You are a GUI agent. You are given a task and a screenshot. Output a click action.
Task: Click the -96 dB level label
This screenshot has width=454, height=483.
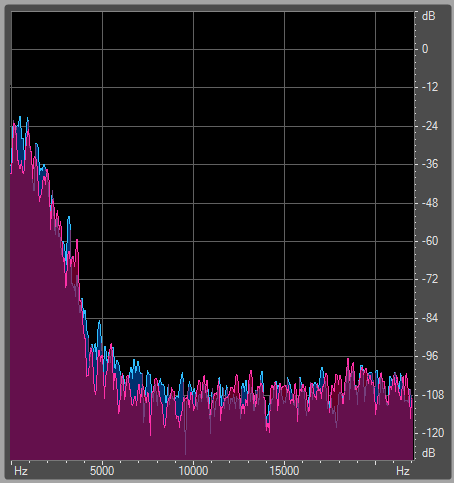[430, 356]
